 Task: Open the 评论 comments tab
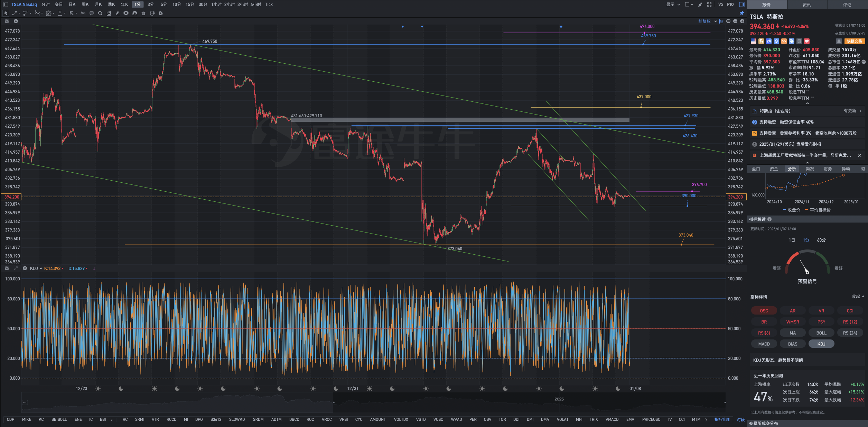pyautogui.click(x=847, y=5)
